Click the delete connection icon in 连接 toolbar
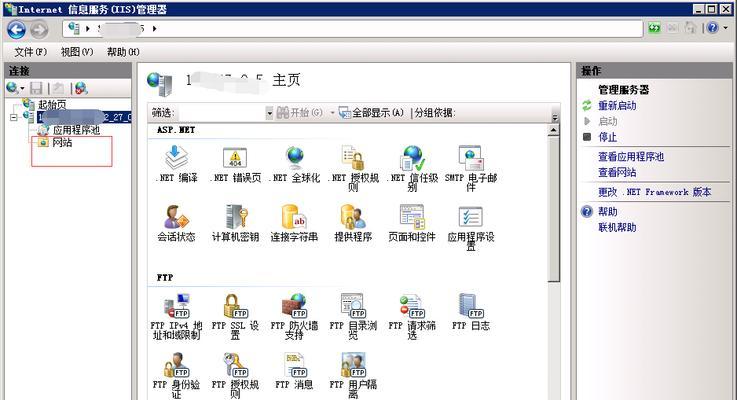 [81, 88]
